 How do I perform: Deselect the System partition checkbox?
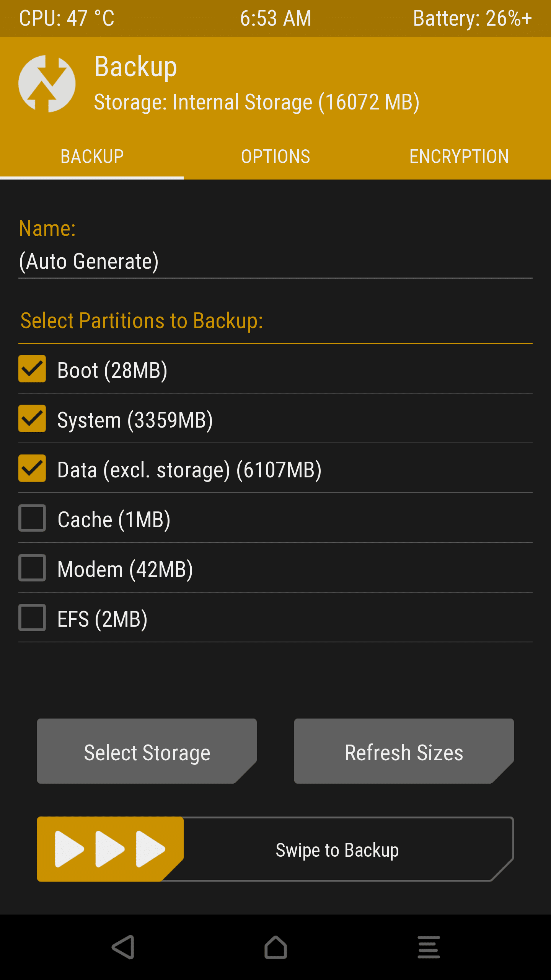coord(32,419)
